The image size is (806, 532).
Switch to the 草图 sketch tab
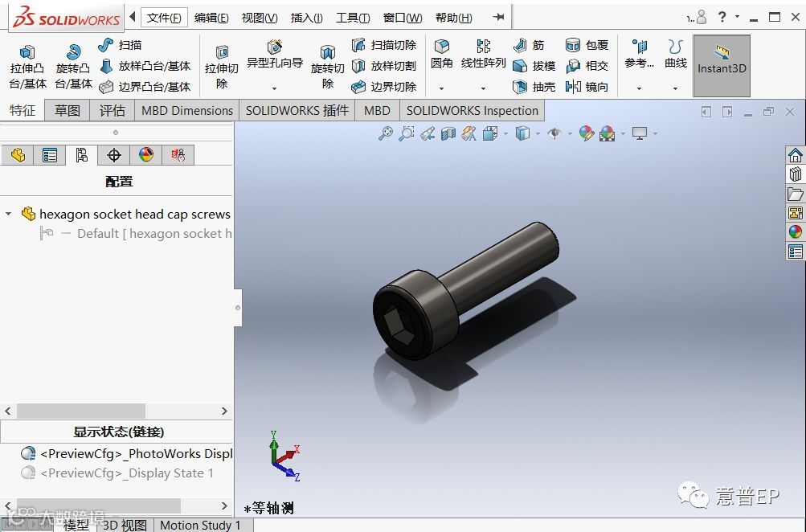(68, 111)
